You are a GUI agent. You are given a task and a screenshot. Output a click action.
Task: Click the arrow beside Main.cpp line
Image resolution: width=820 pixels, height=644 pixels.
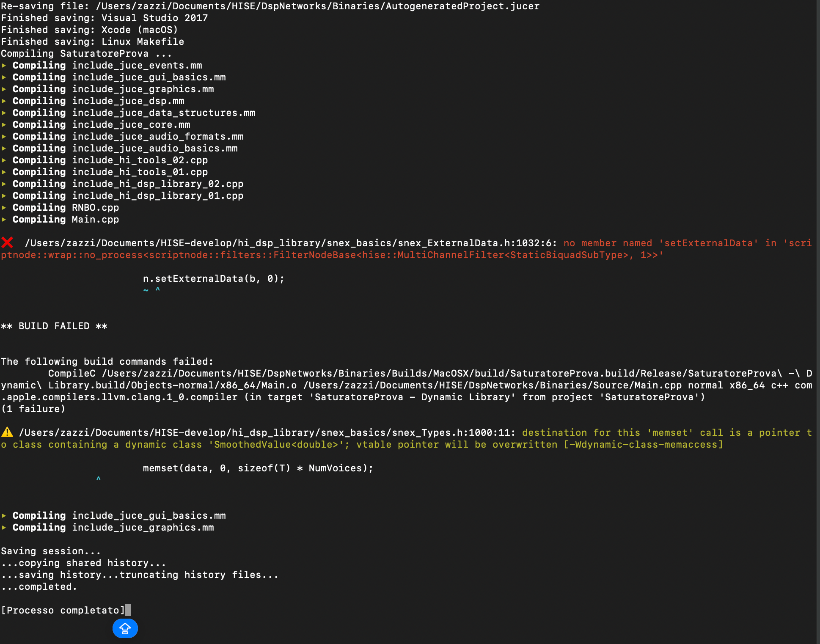(x=4, y=220)
